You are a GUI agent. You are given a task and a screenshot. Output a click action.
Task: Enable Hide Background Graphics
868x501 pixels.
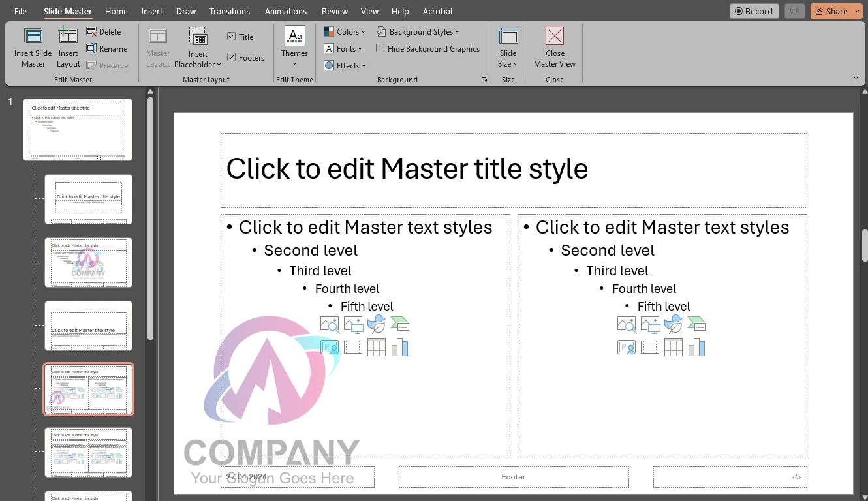(380, 48)
